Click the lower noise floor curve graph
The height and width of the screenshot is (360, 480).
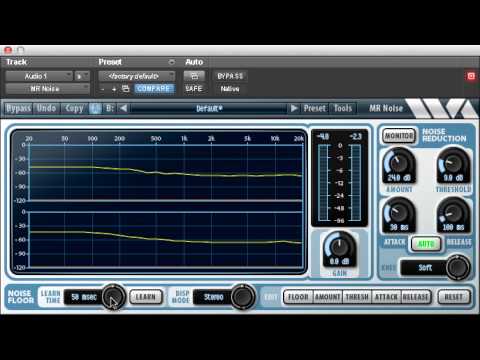(x=166, y=239)
